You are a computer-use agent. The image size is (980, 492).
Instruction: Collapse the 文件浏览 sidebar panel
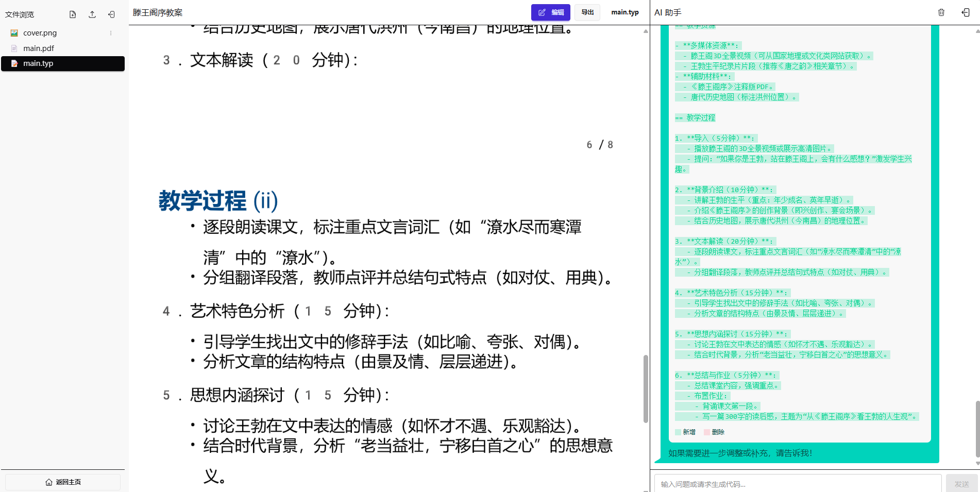coord(111,14)
